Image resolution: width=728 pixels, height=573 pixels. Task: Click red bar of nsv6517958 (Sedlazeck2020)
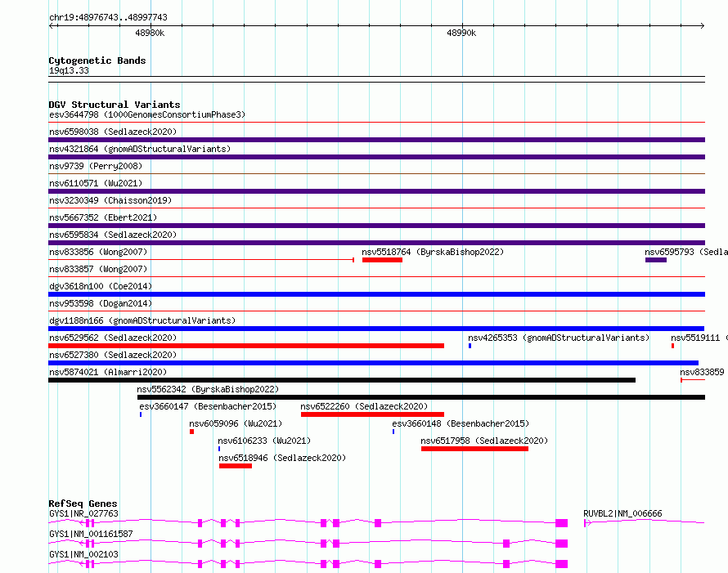474,449
